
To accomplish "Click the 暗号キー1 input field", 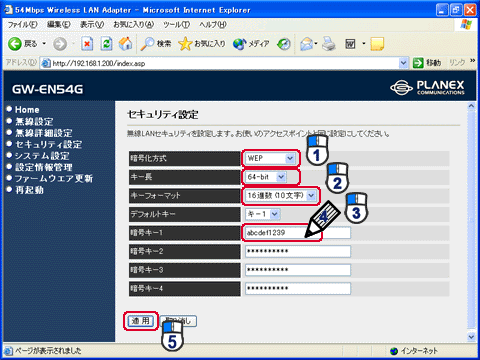I will pyautogui.click(x=298, y=233).
